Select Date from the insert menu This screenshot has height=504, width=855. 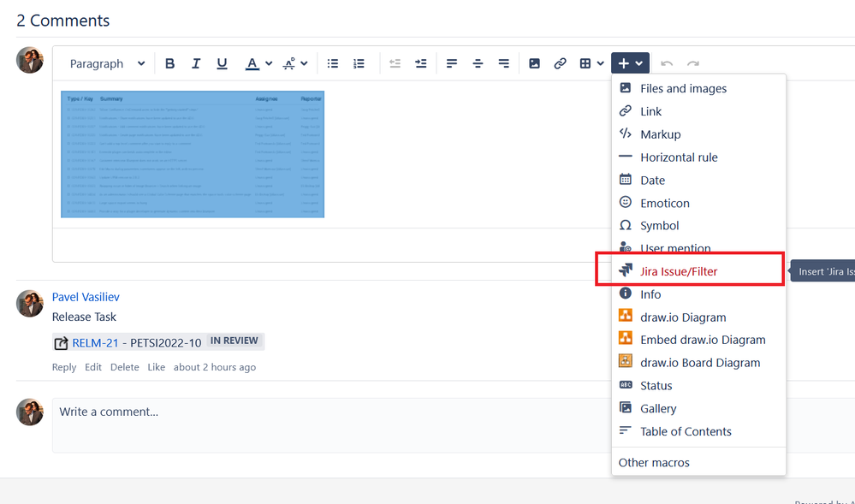(698, 180)
